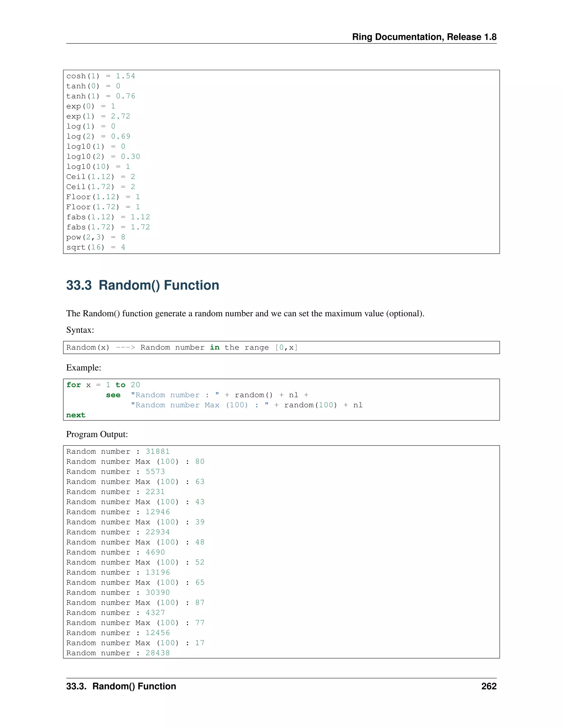Click the sentence describing the Random() function
The width and height of the screenshot is (563, 728).
point(245,314)
